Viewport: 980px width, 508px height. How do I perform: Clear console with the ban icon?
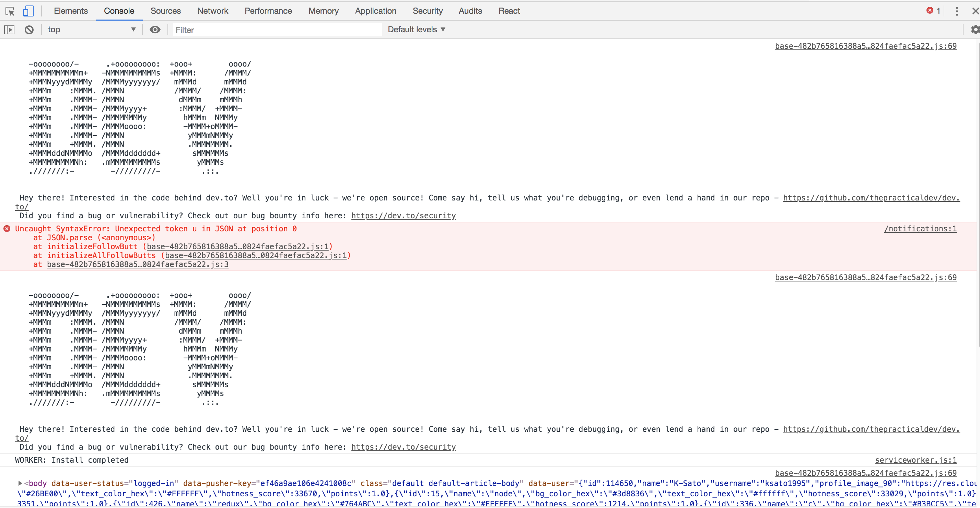coord(29,30)
